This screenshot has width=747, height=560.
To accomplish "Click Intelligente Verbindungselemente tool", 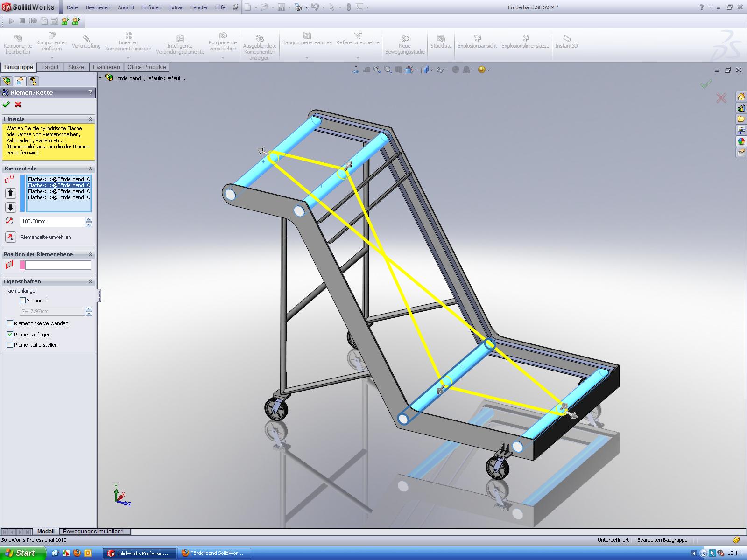I will pos(180,45).
